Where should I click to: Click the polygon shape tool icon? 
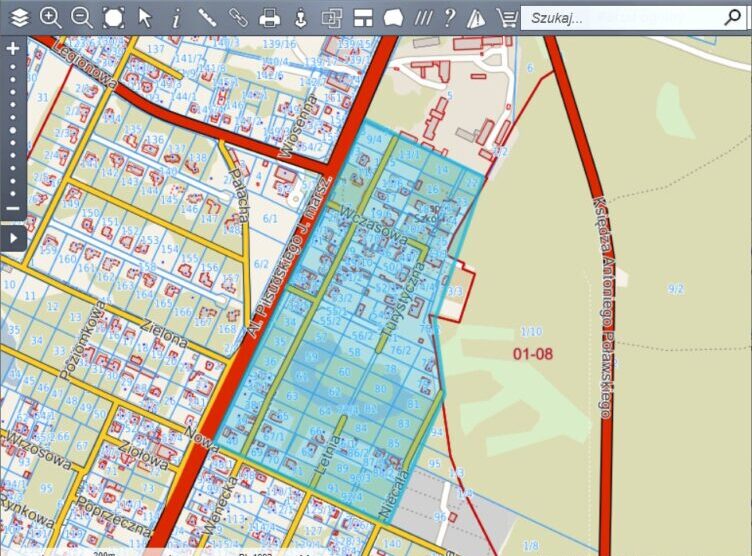[393, 17]
